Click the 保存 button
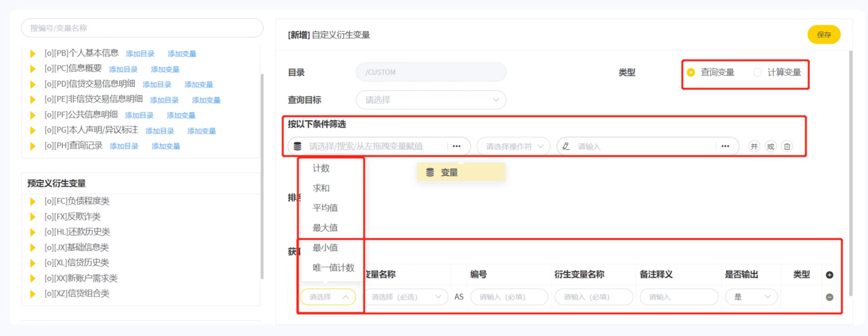Viewport: 868px width, 336px height. [x=824, y=35]
